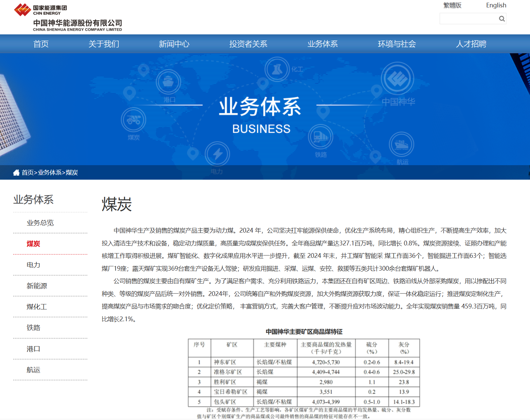
Task: Select 新能源 in sidebar
Action: click(37, 286)
